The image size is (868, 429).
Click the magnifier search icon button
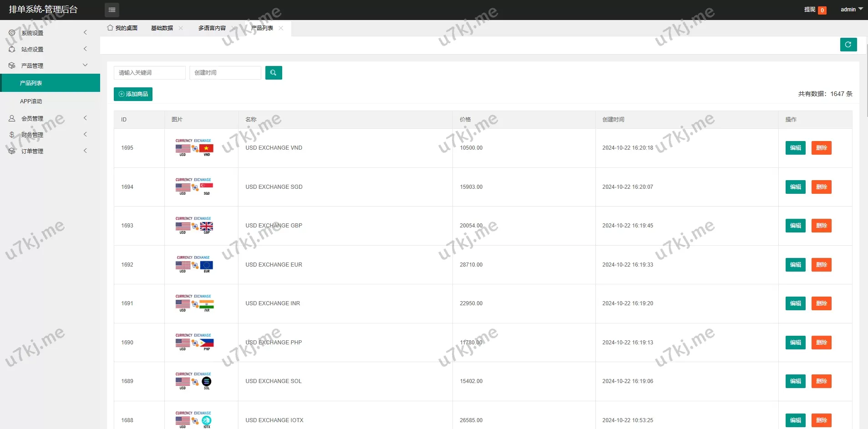coord(273,73)
